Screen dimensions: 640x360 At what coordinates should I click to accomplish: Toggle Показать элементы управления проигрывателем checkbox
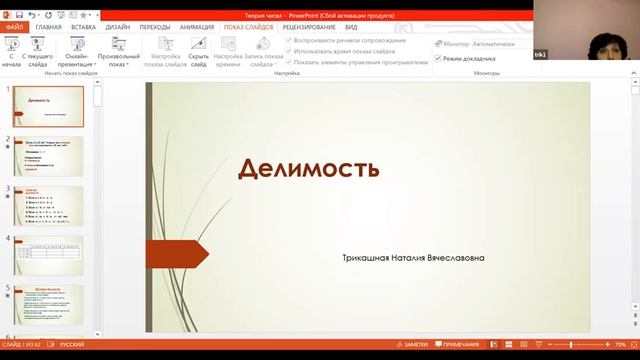(x=289, y=62)
